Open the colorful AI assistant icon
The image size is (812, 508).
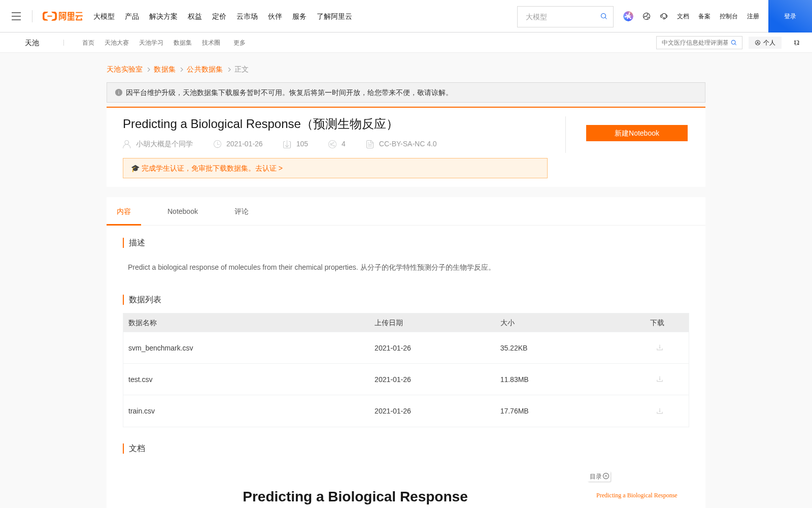[628, 16]
